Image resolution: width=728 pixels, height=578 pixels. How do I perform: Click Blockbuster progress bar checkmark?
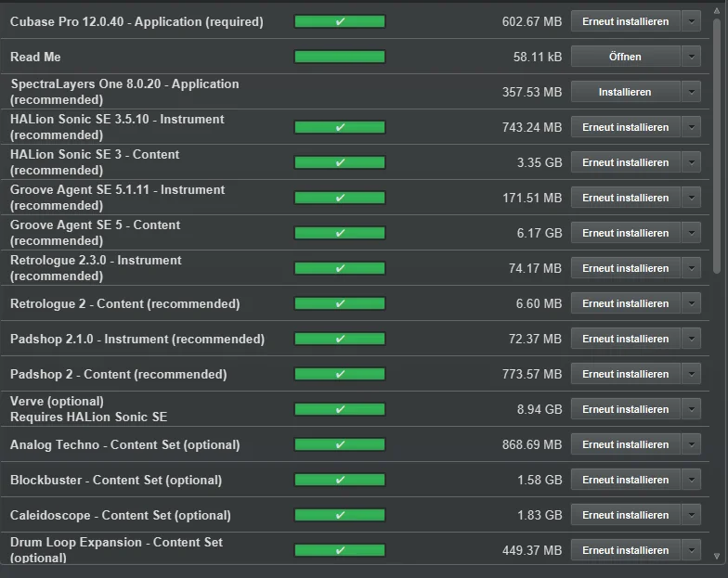[340, 480]
